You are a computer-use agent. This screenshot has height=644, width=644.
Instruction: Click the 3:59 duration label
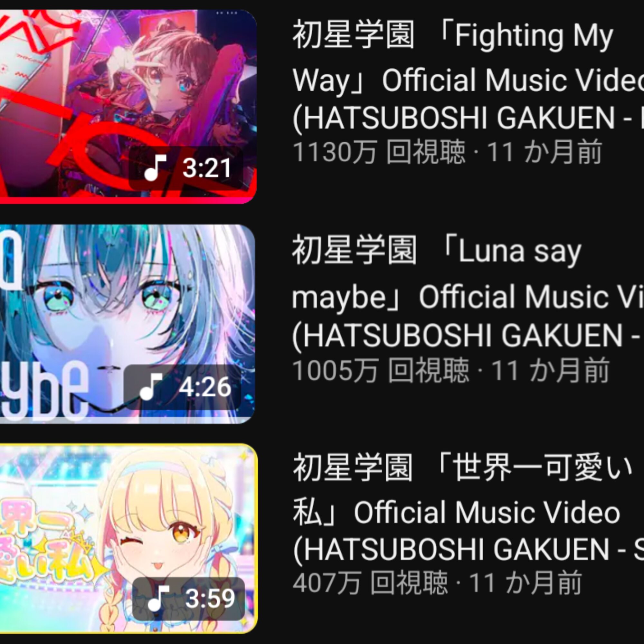[210, 599]
